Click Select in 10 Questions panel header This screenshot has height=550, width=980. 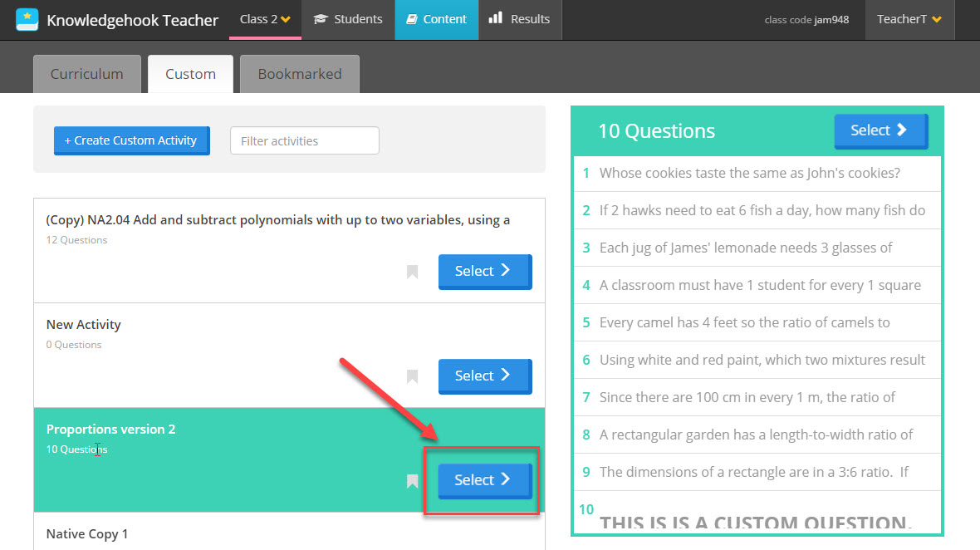pos(880,130)
